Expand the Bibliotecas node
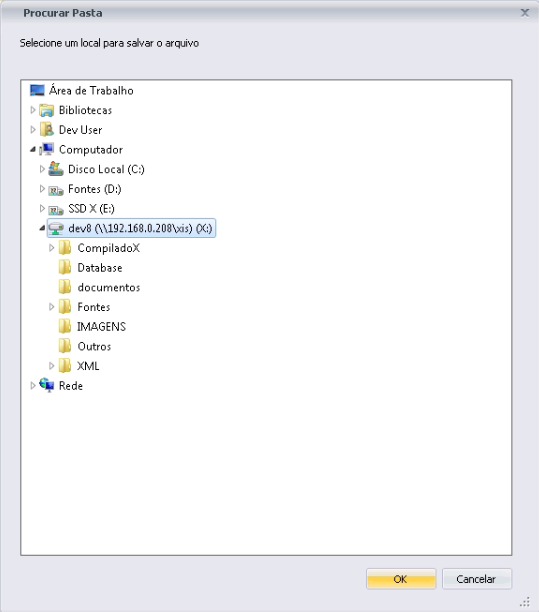The width and height of the screenshot is (539, 612). (33, 110)
